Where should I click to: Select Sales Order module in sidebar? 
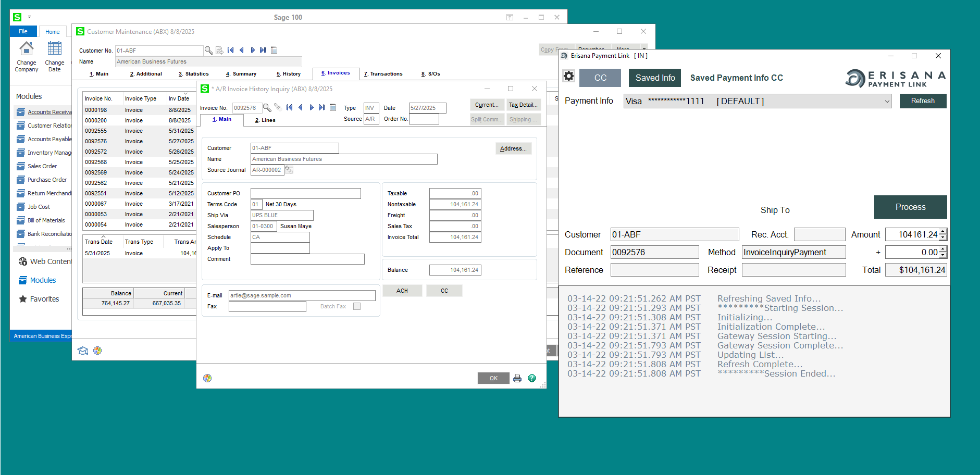pos(42,166)
